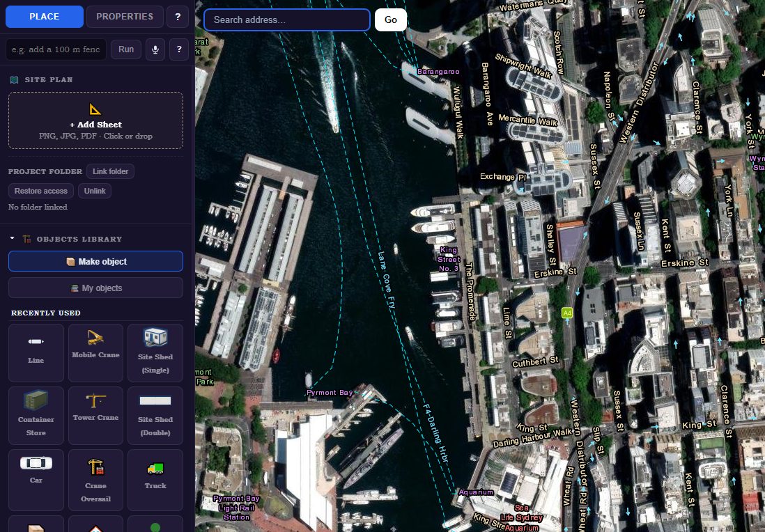Click the Unlink button
765x532 pixels.
95,191
